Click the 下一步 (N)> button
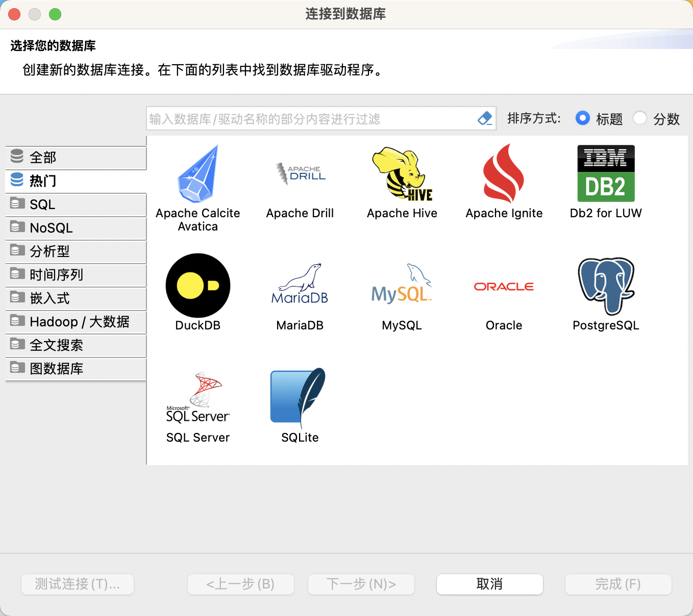 point(361,584)
